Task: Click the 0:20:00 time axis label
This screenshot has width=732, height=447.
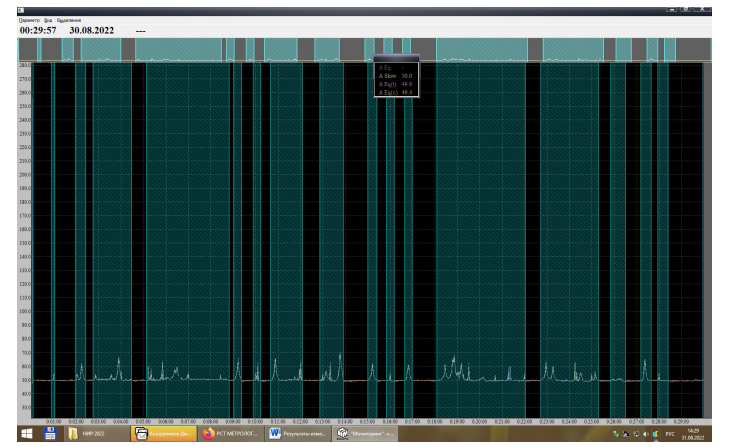Action: coord(479,421)
